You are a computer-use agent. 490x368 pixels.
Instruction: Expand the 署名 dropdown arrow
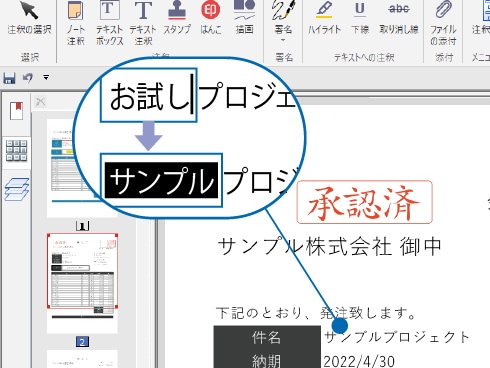click(x=283, y=40)
